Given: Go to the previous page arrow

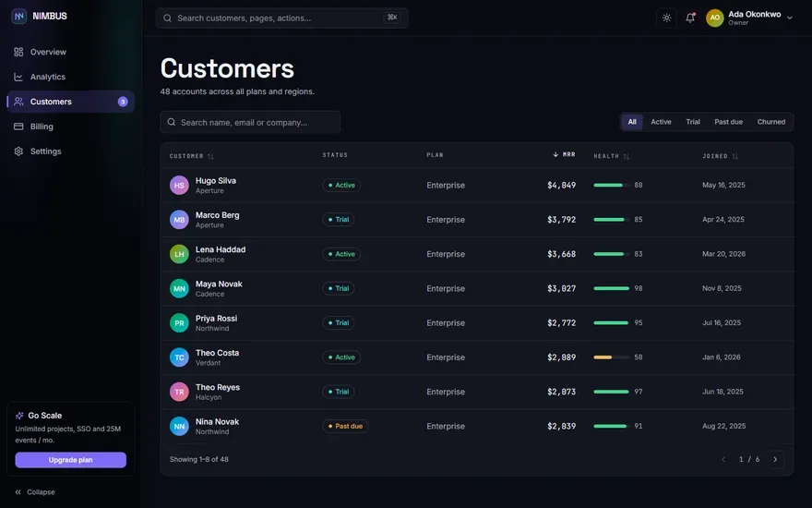Looking at the screenshot, I should (x=723, y=459).
